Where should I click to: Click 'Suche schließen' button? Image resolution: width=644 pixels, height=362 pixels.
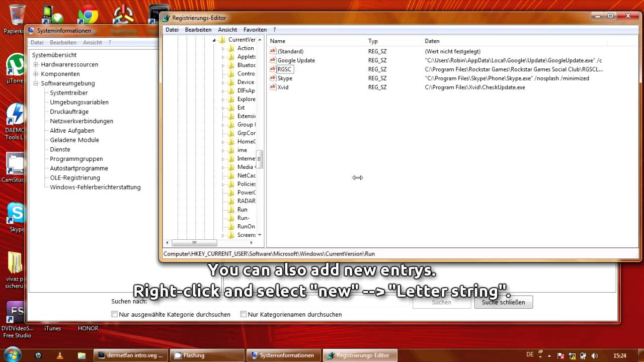[x=503, y=302]
